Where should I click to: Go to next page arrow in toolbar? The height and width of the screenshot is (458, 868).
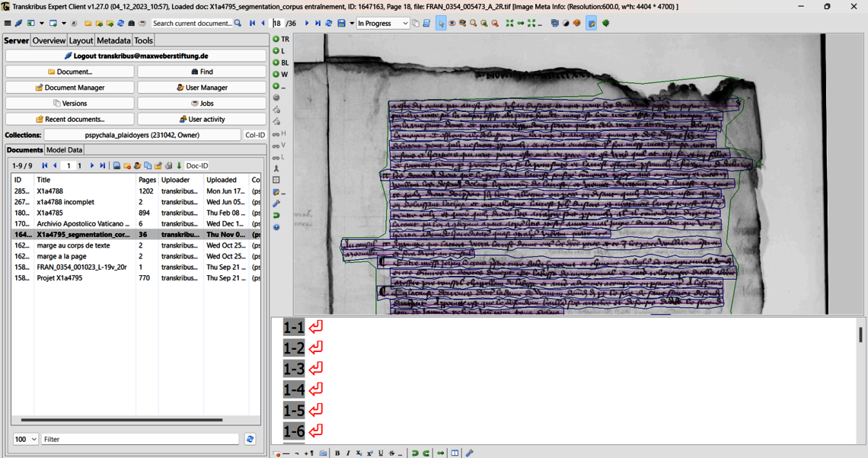pyautogui.click(x=307, y=24)
